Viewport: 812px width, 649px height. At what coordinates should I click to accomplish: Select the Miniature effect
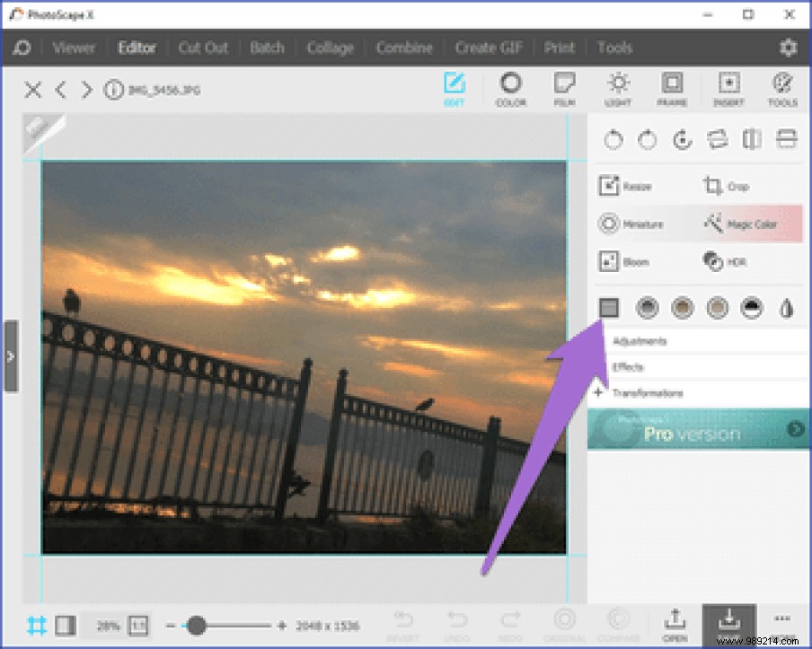(x=629, y=224)
